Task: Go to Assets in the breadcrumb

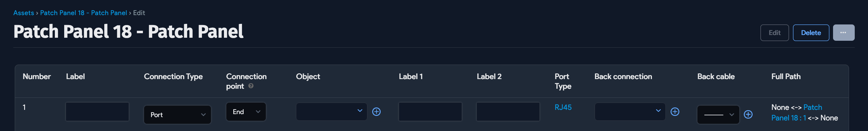Action: coord(24,13)
